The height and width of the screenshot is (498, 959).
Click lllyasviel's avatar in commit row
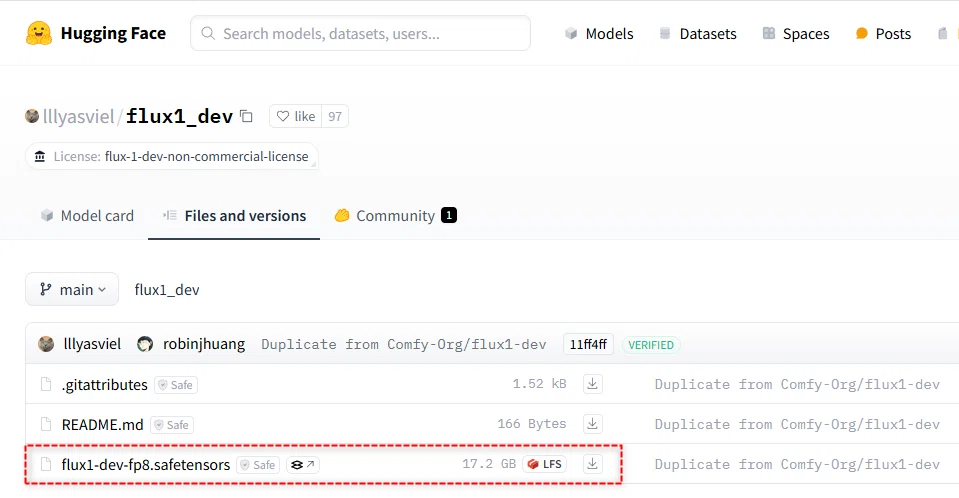pyautogui.click(x=46, y=344)
